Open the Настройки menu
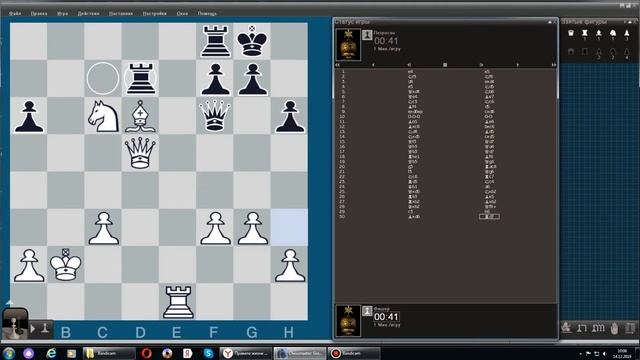 point(155,13)
